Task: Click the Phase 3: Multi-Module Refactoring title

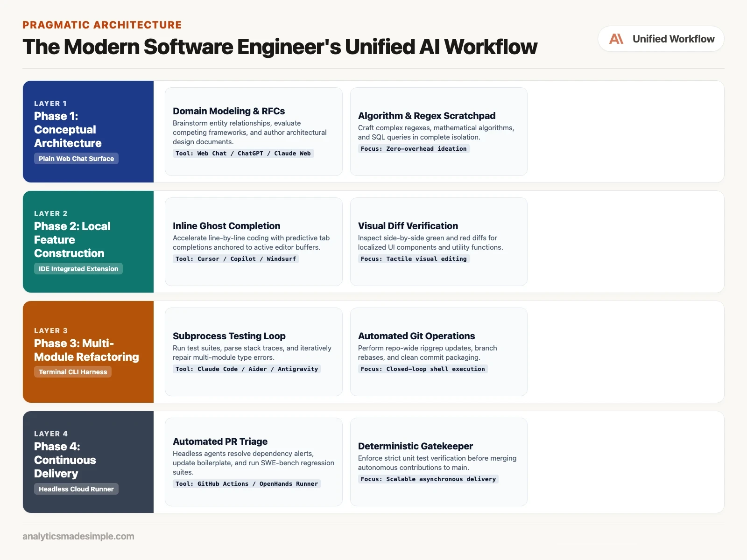Action: [x=86, y=350]
